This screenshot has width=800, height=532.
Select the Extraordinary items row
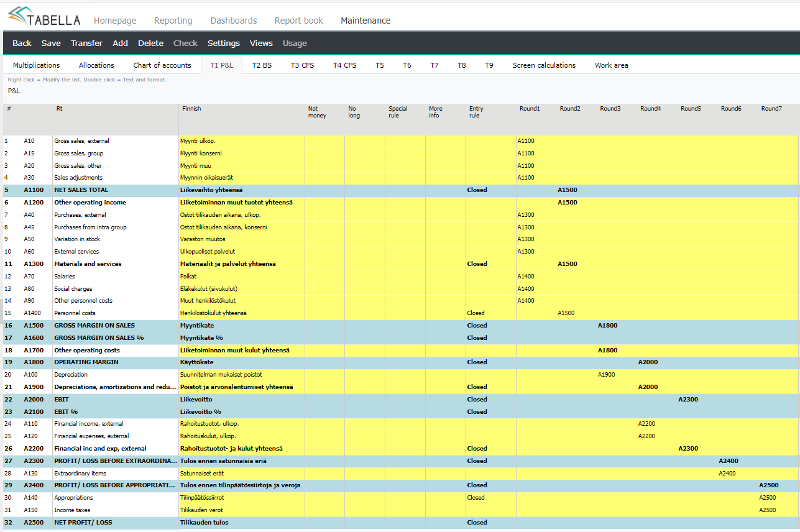pos(400,473)
